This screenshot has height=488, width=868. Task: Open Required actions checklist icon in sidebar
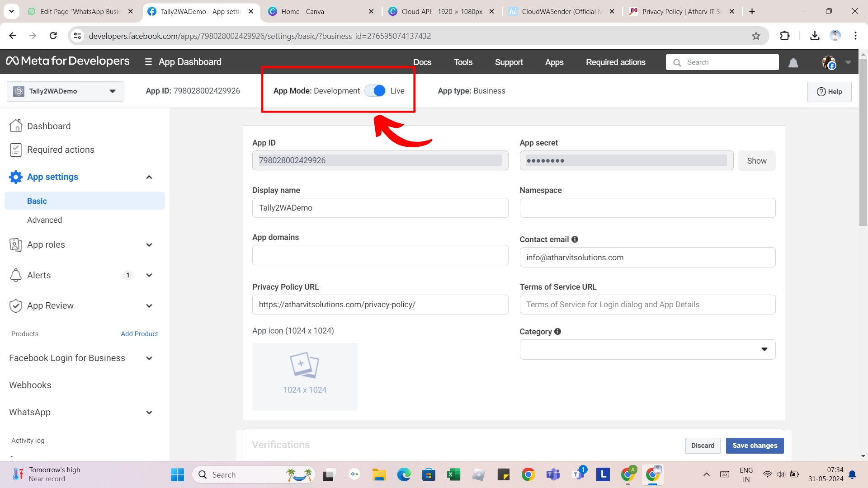point(16,150)
